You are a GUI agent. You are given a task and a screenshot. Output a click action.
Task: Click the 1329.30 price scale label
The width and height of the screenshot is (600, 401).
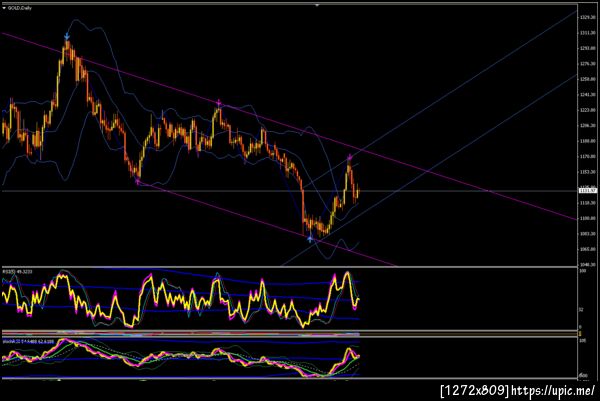click(x=588, y=18)
